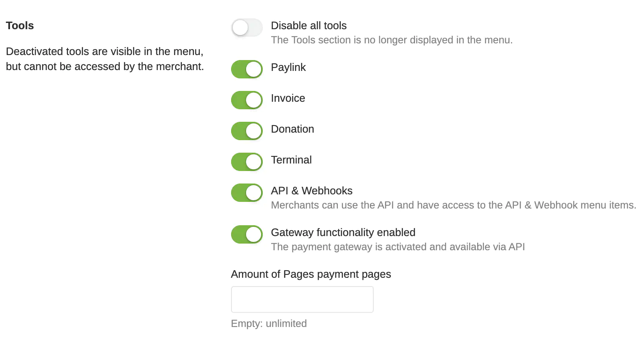The image size is (644, 337).
Task: Click the "Amount of Pages payment pages" label
Action: (x=311, y=274)
